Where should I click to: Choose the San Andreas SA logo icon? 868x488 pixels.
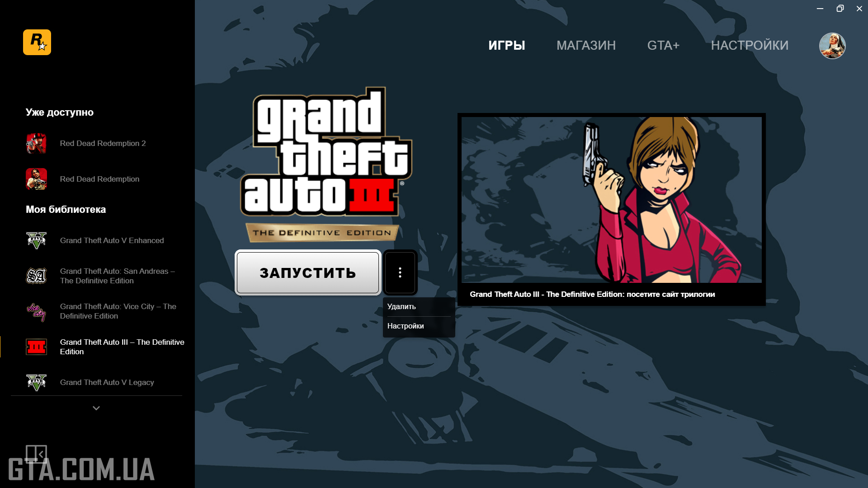click(x=36, y=276)
